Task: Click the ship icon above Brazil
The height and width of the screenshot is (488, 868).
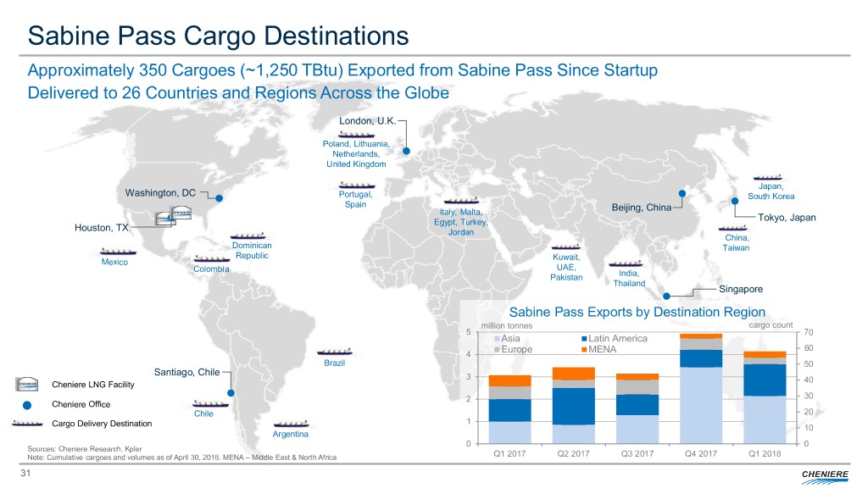Action: tap(334, 352)
